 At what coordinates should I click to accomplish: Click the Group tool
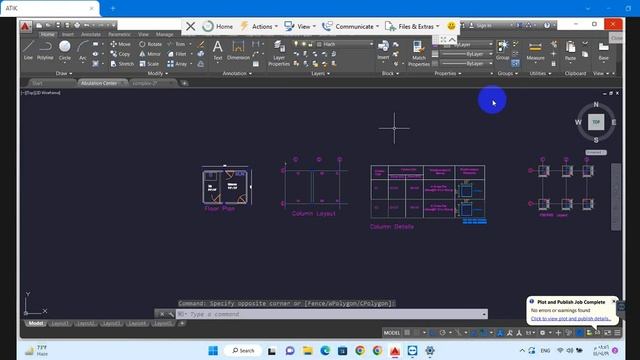[x=502, y=50]
